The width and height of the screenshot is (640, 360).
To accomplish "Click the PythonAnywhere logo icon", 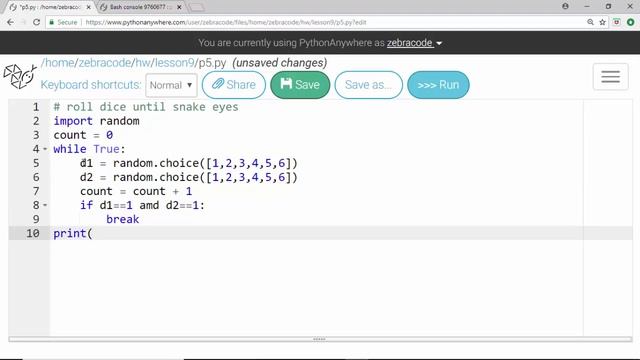I will pyautogui.click(x=20, y=76).
